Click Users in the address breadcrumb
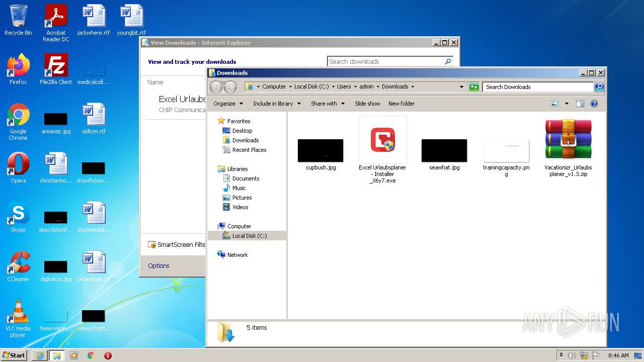644x362 pixels. coord(344,87)
